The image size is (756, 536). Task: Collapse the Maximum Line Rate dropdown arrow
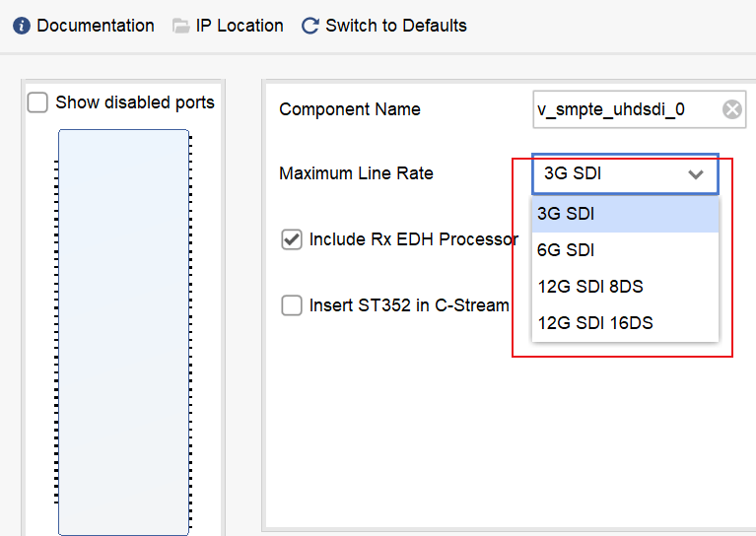coord(695,174)
